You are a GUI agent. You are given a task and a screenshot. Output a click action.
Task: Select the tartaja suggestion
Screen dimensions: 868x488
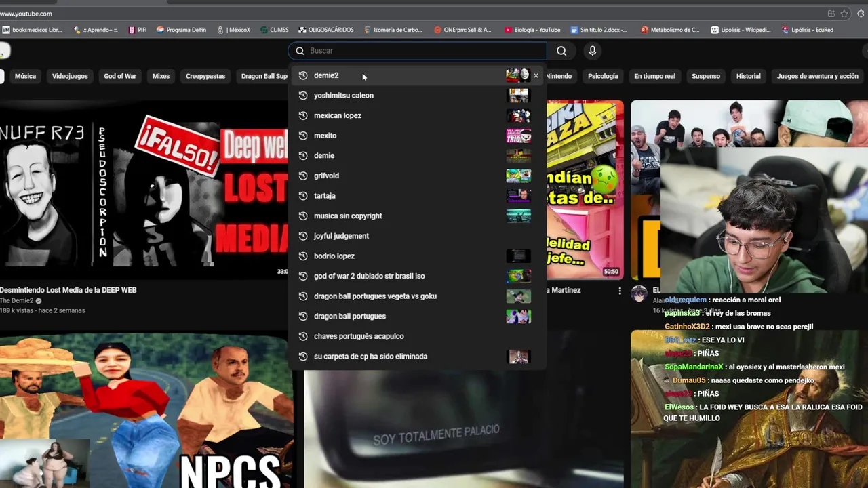tap(417, 196)
